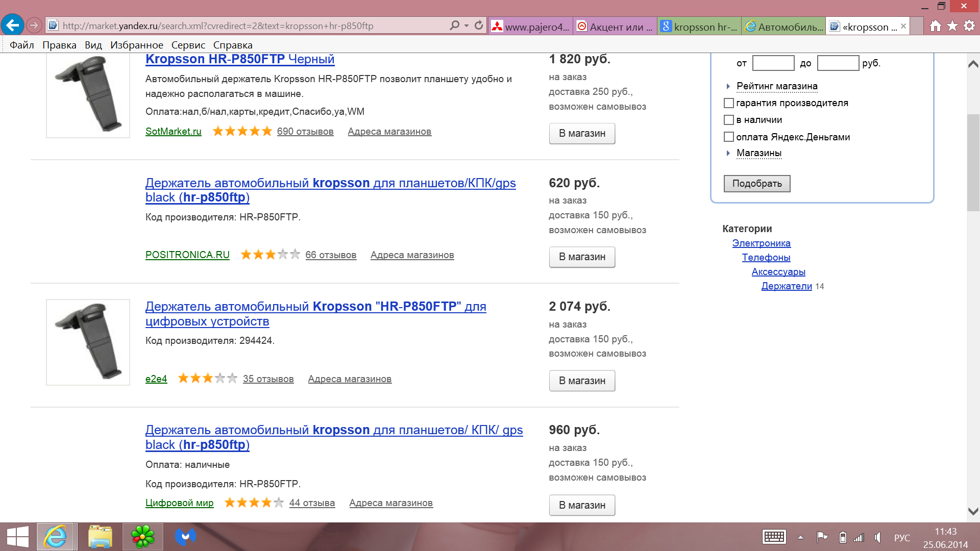Open the address bar dropdown arrow
Viewport: 980px width, 551px height.
point(467,26)
